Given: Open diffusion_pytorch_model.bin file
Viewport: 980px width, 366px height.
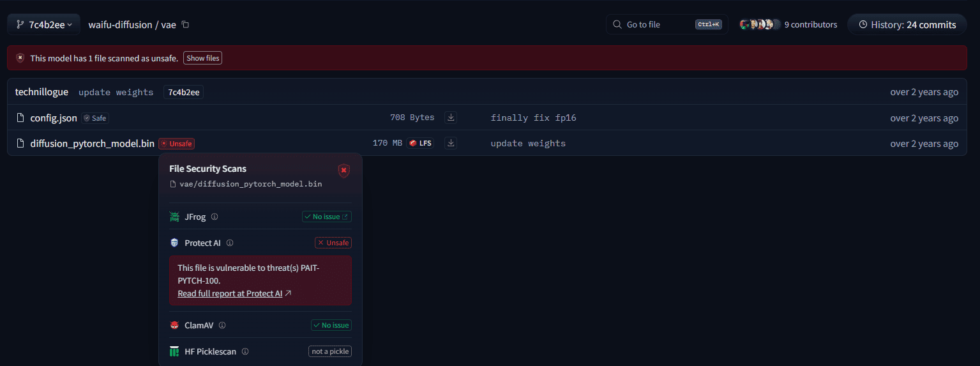Looking at the screenshot, I should click(x=92, y=143).
